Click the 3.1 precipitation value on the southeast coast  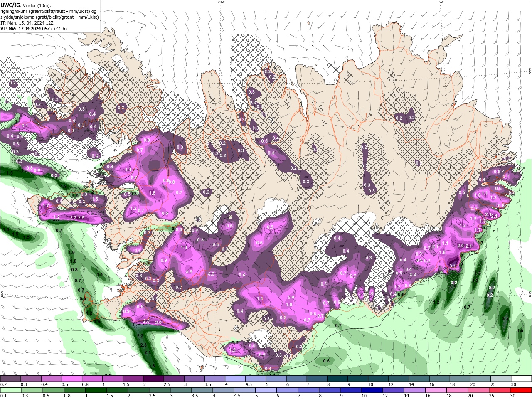pos(453,266)
